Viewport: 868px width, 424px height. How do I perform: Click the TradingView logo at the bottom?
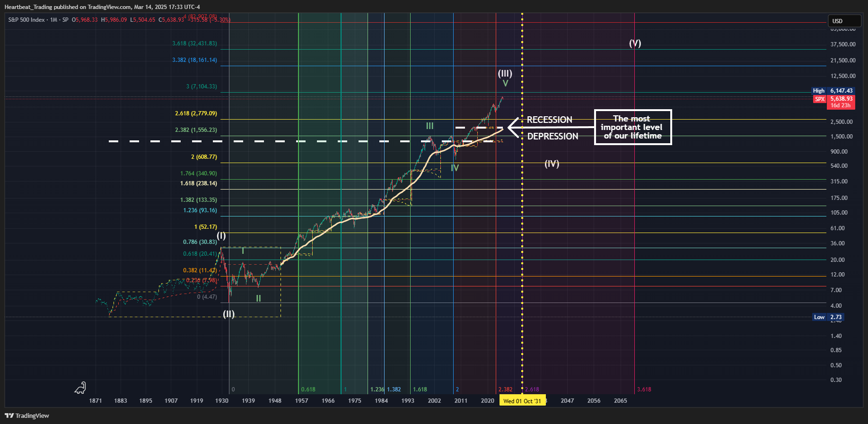27,415
